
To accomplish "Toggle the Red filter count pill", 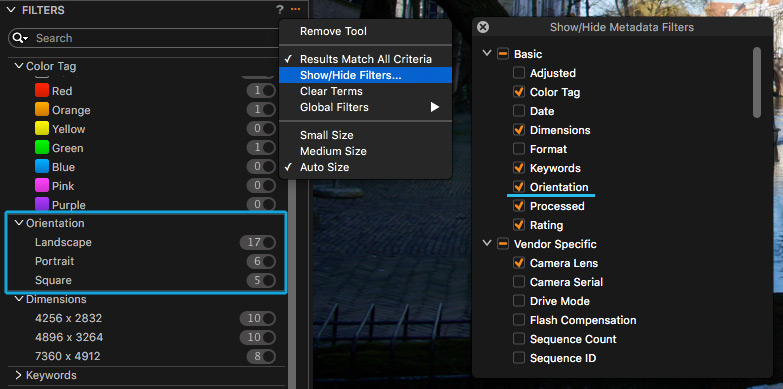I will (x=261, y=91).
